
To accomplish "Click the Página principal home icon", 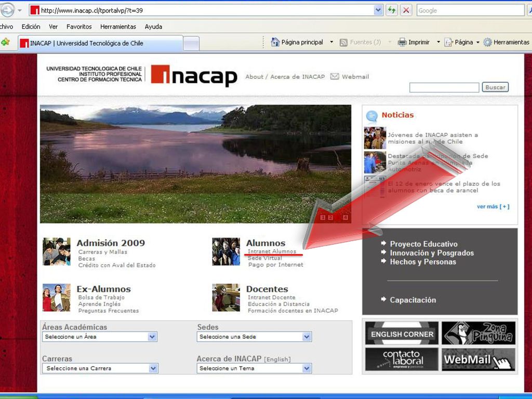I will 275,42.
